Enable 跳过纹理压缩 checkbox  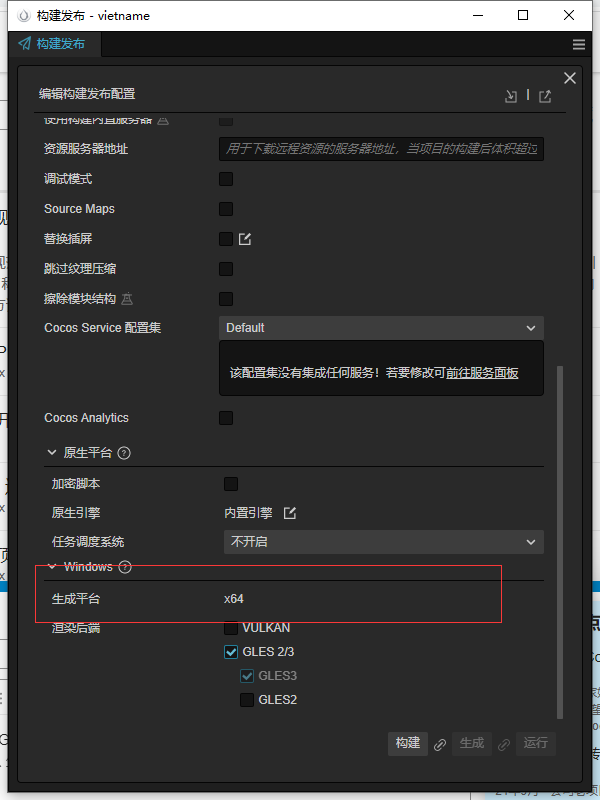(226, 269)
